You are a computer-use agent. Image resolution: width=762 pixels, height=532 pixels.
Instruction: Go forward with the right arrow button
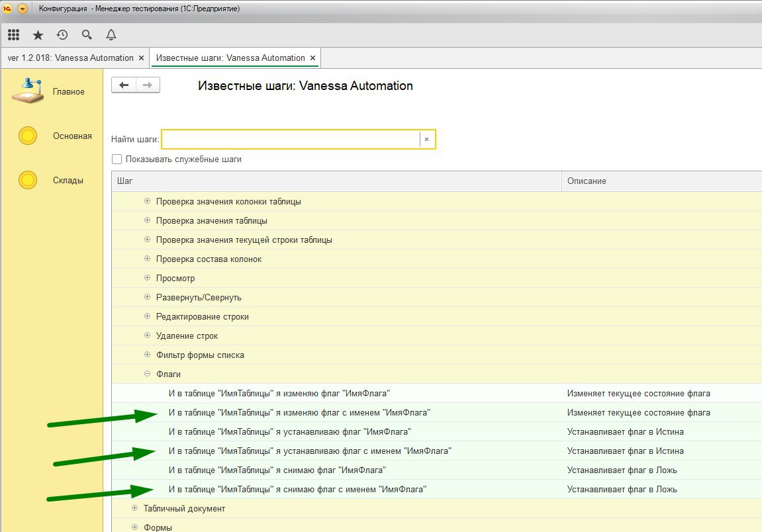148,85
